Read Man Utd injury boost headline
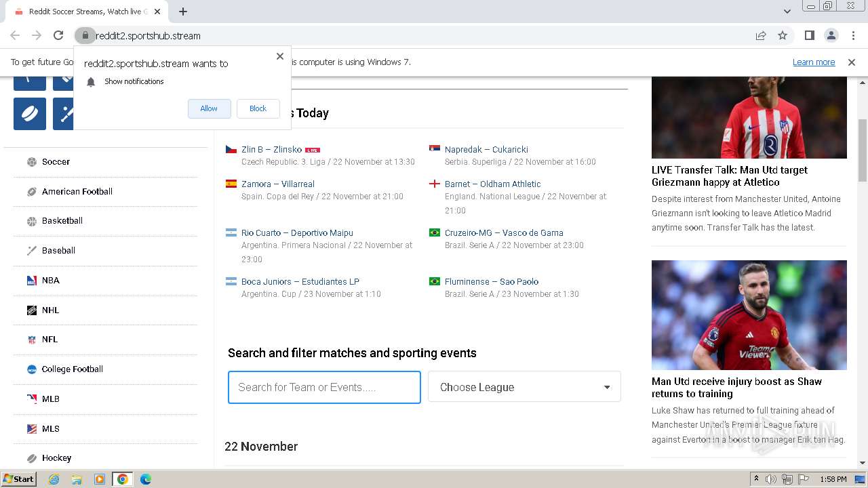The width and height of the screenshot is (868, 488). click(736, 388)
